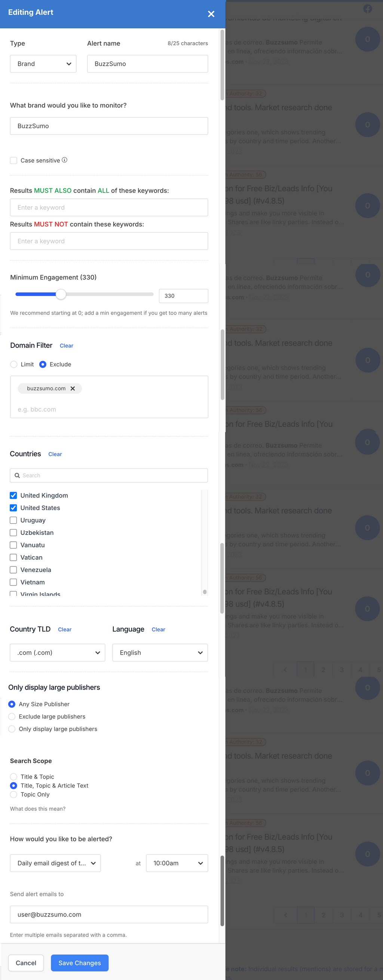
Task: Clear the Domain Filter
Action: (x=66, y=346)
